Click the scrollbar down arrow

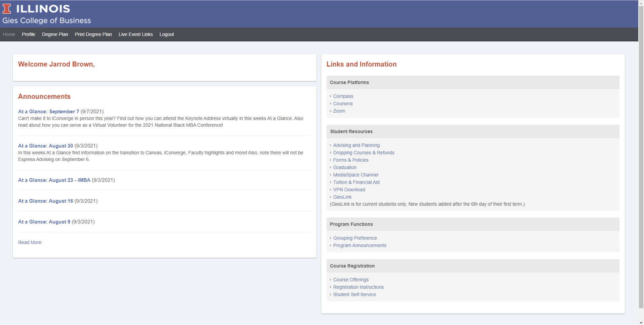point(641,322)
